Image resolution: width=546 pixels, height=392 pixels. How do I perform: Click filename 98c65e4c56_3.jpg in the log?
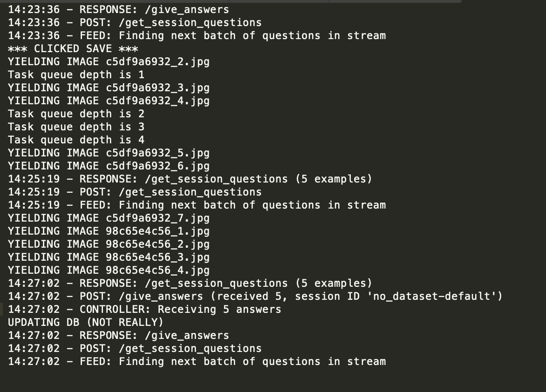click(x=158, y=257)
